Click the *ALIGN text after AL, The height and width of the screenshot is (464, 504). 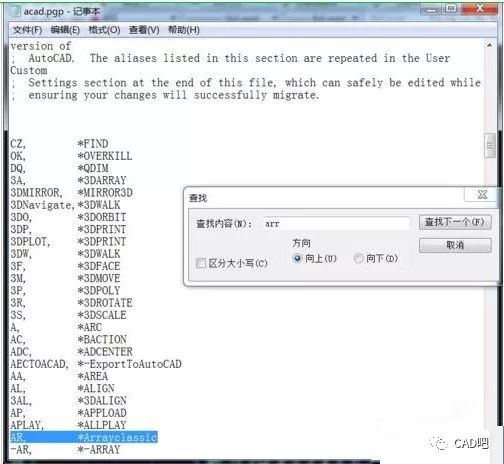tap(96, 388)
